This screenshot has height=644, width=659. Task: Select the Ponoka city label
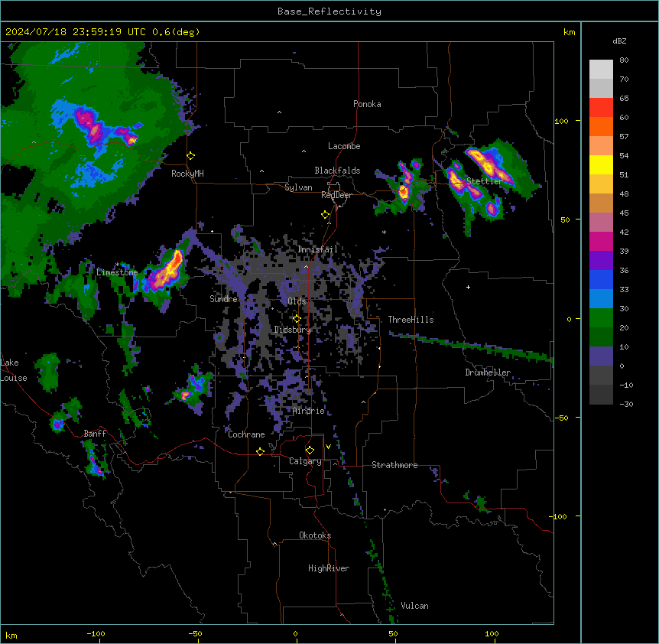click(x=367, y=104)
